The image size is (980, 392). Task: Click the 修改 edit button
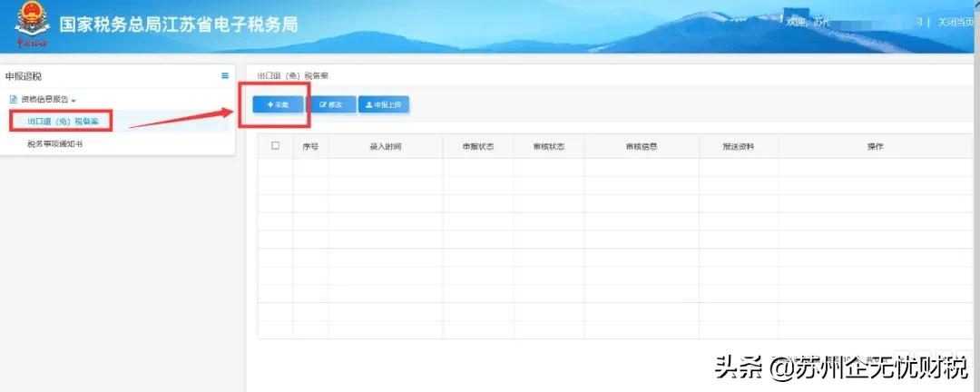330,105
